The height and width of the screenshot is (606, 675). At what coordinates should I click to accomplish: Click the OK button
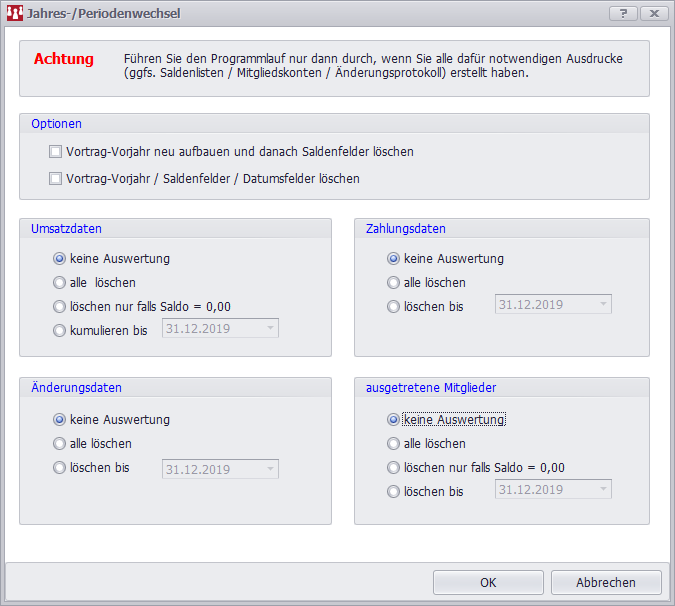(x=488, y=583)
